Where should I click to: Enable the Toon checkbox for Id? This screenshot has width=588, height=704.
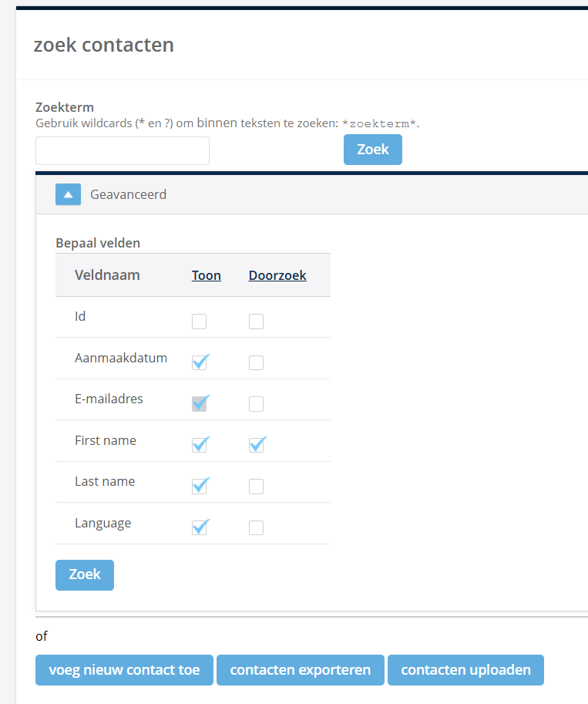click(x=200, y=321)
